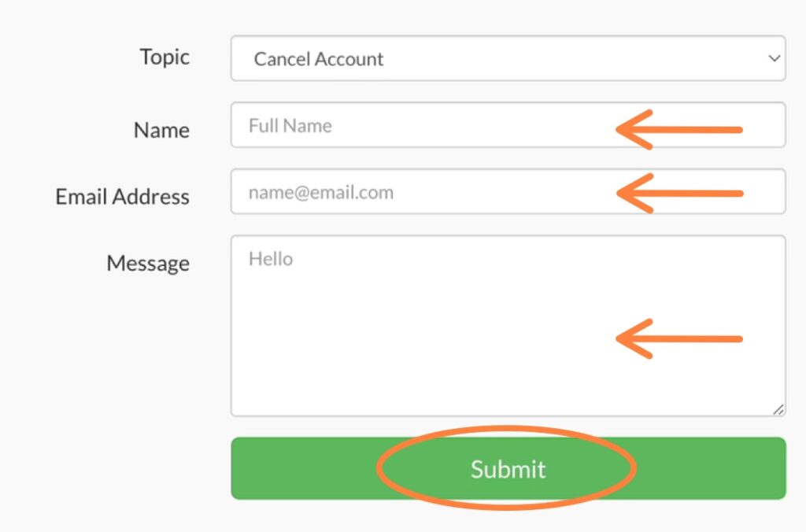This screenshot has width=806, height=532.
Task: Click the chevron arrow on the Topic selector
Action: click(x=775, y=58)
